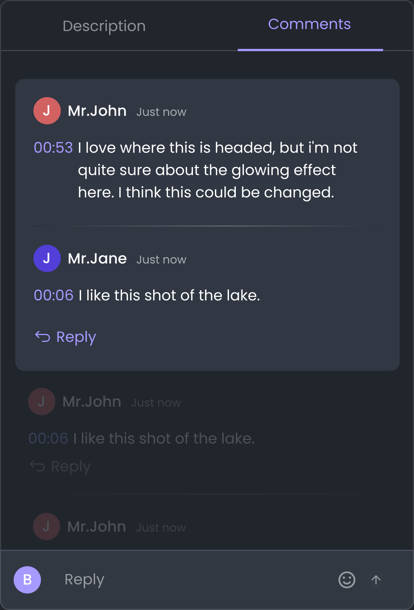This screenshot has width=414, height=610.
Task: Click the B user avatar beside reply field
Action: click(27, 580)
